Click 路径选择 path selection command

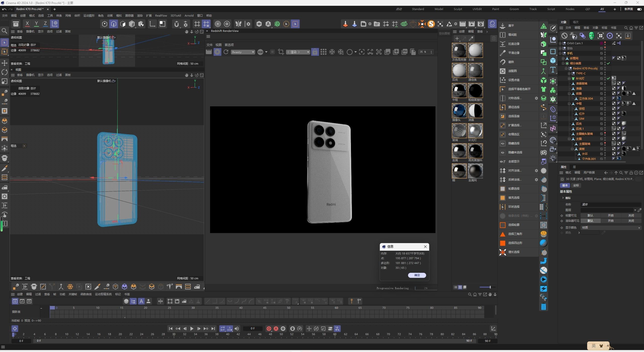point(518,107)
